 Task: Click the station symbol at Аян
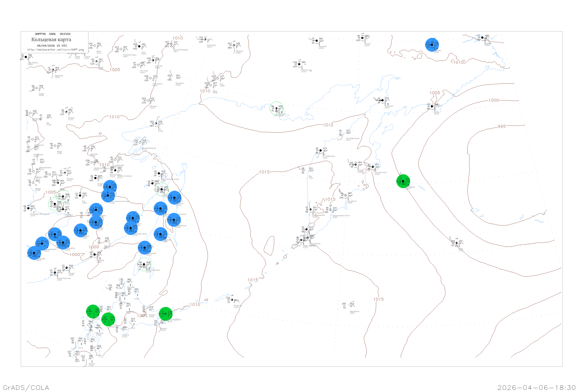pyautogui.click(x=156, y=124)
